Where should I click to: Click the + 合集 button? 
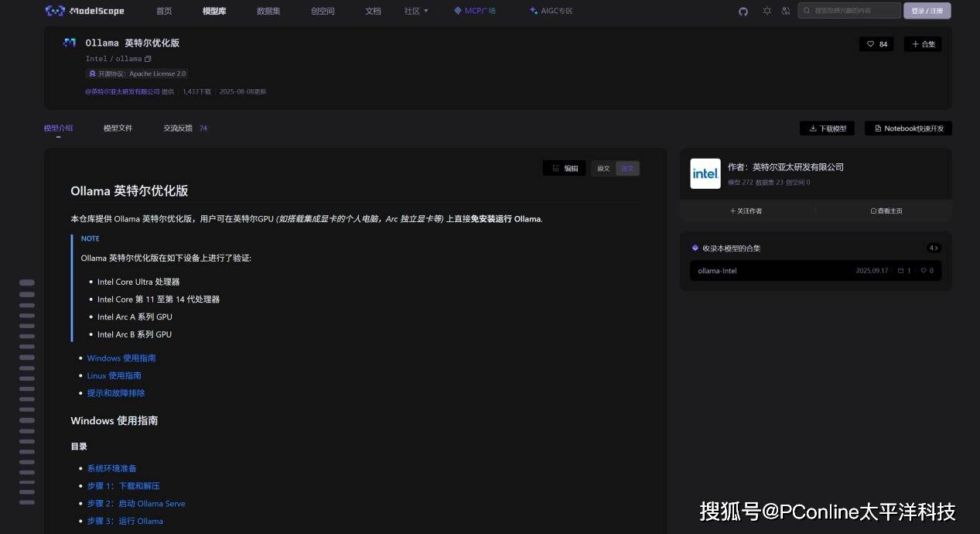coord(923,44)
